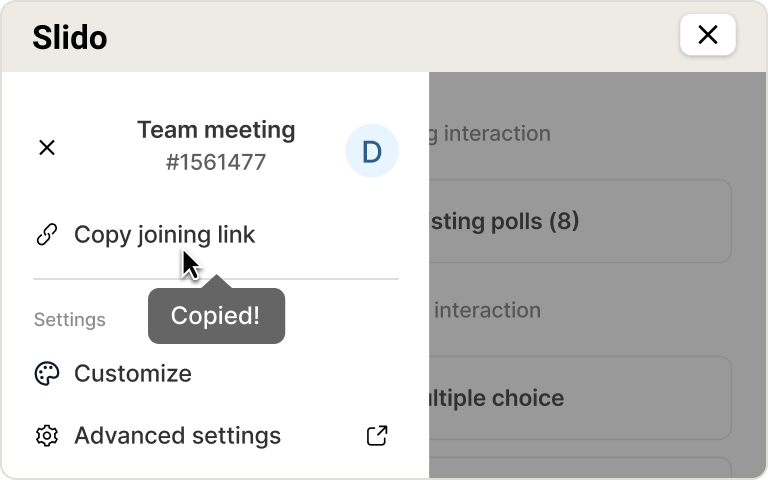This screenshot has height=480, width=768.
Task: Close the side menu panel
Action: click(46, 148)
